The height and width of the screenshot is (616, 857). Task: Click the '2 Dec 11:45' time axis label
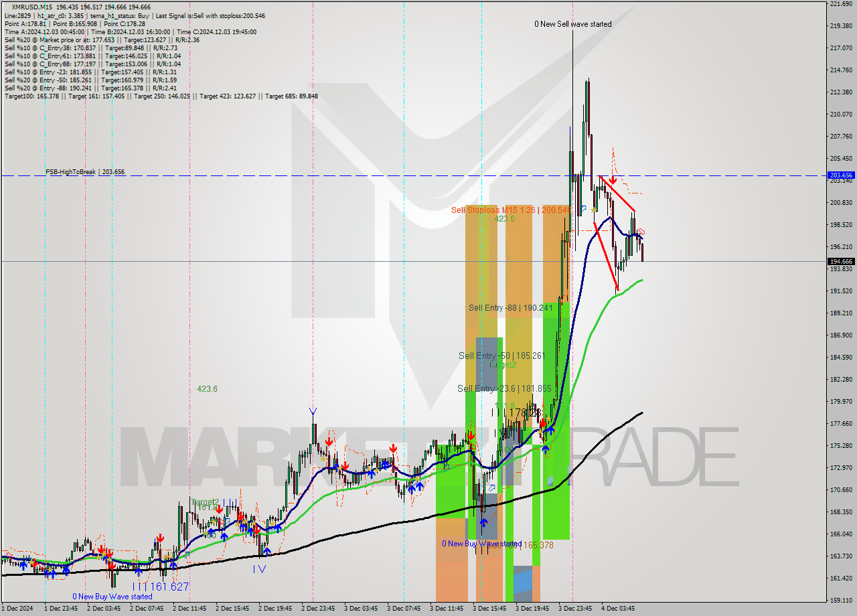coord(189,609)
